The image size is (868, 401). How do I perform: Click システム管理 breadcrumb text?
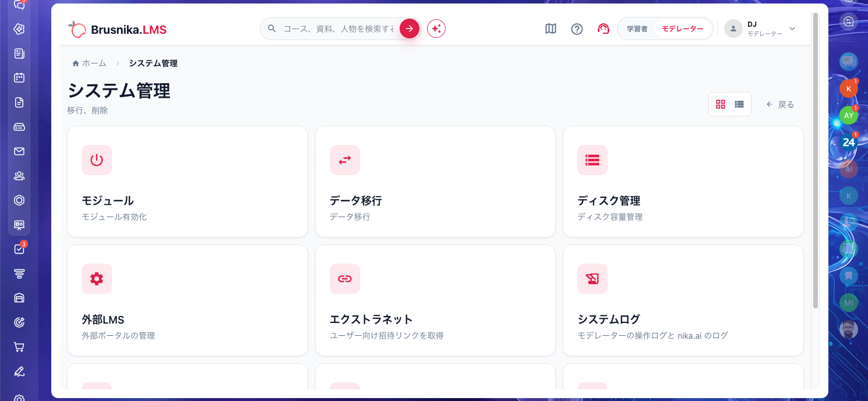(153, 63)
